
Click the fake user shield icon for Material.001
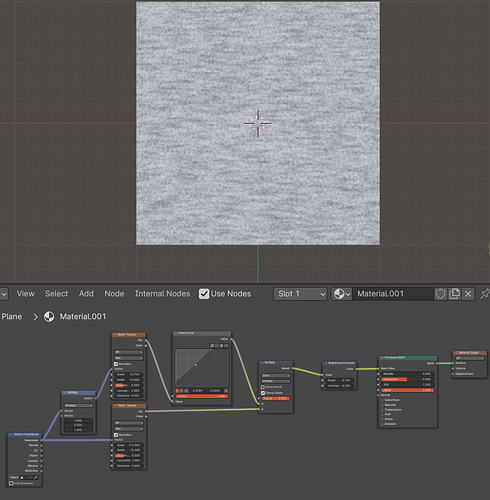pos(440,294)
